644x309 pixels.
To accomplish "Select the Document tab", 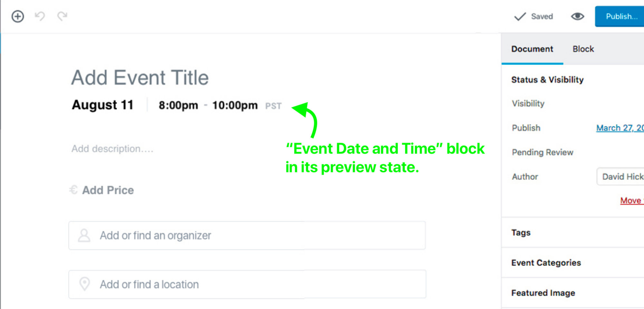I will pyautogui.click(x=532, y=49).
